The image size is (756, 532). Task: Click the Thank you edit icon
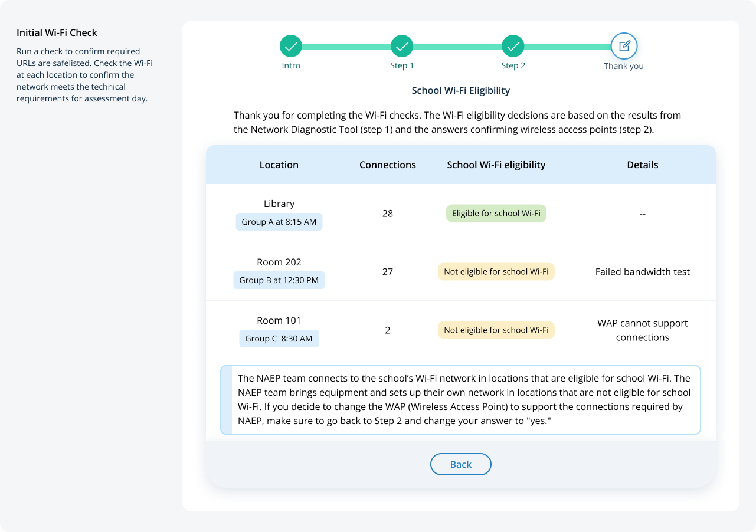[x=624, y=46]
